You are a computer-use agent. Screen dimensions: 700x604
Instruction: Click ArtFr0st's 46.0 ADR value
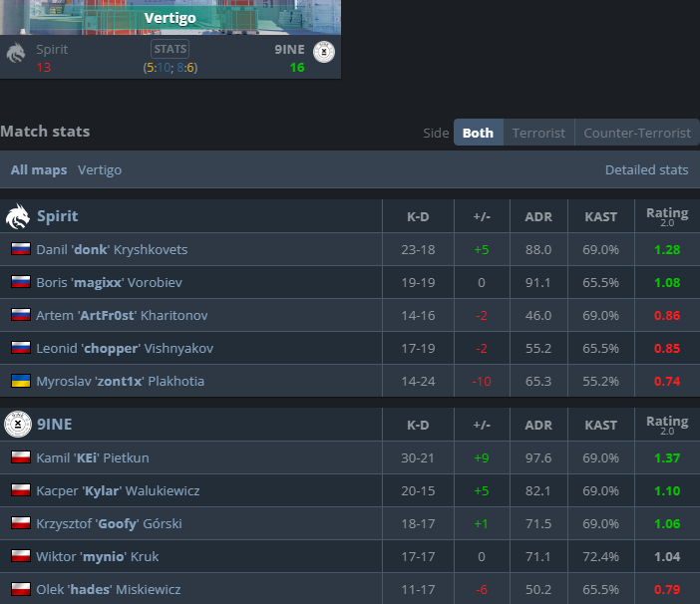537,315
